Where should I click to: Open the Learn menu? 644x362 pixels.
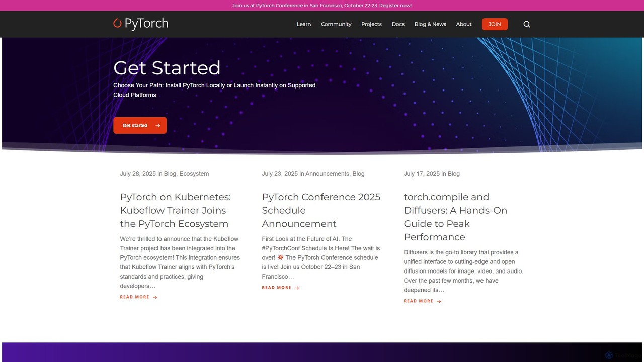click(304, 24)
